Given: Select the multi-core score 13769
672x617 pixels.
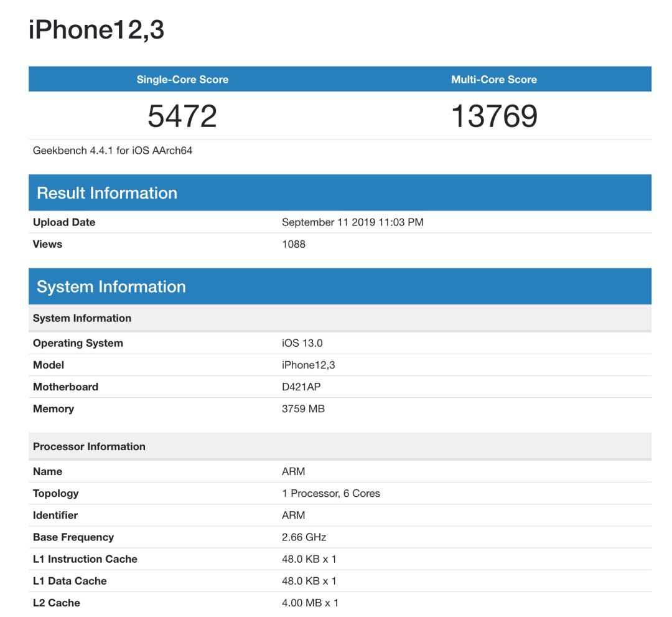Looking at the screenshot, I should [x=494, y=116].
